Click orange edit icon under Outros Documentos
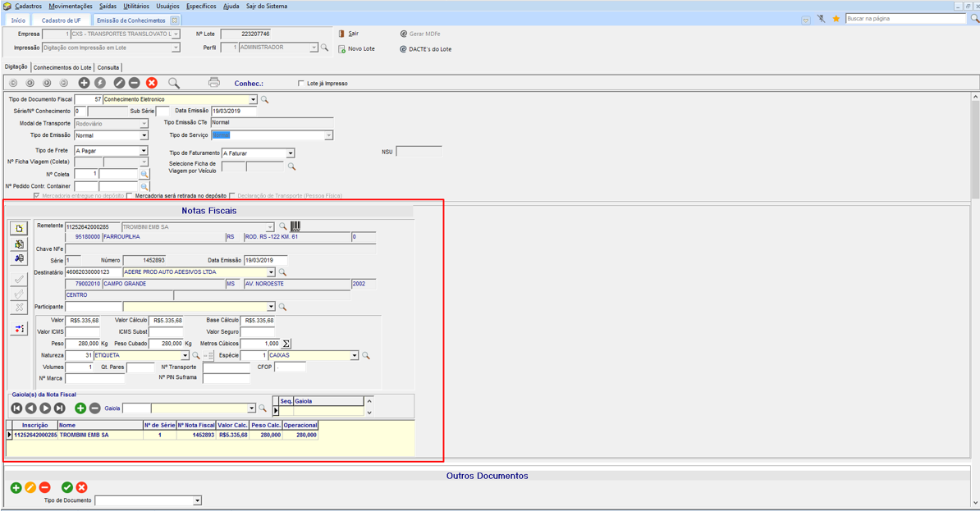 pyautogui.click(x=30, y=487)
